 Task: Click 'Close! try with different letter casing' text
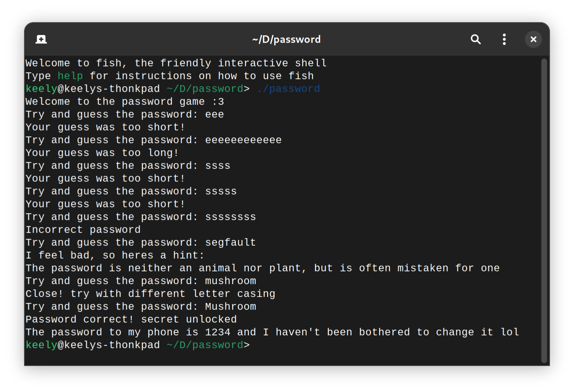[x=150, y=294]
